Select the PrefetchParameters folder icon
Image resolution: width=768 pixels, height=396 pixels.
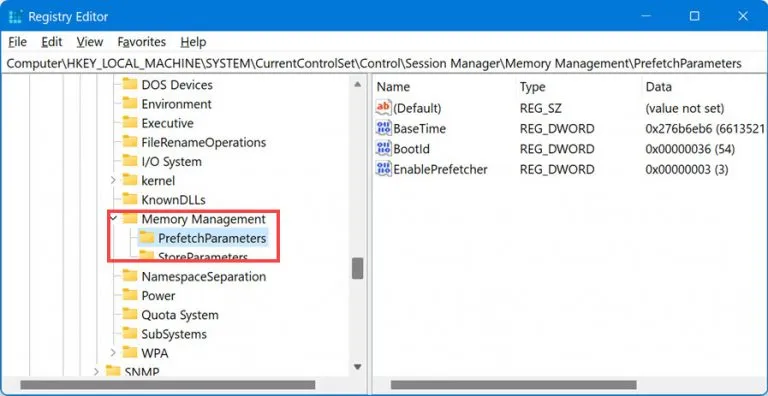coord(146,238)
